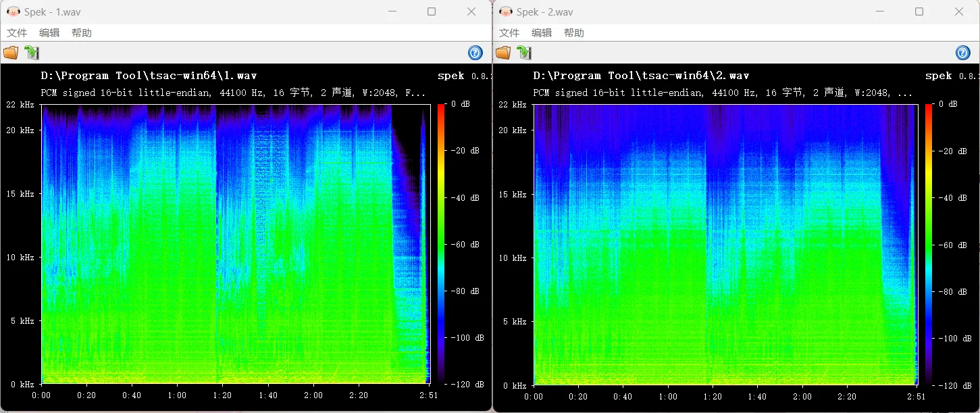Image resolution: width=980 pixels, height=413 pixels.
Task: Click the -120 dB scale label in 2.wav window
Action: [955, 385]
